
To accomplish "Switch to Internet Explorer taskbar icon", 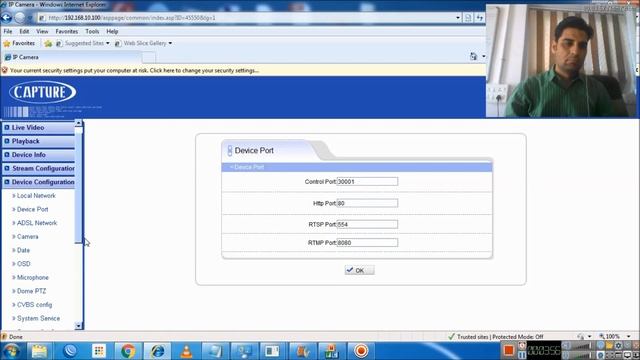I will click(157, 351).
